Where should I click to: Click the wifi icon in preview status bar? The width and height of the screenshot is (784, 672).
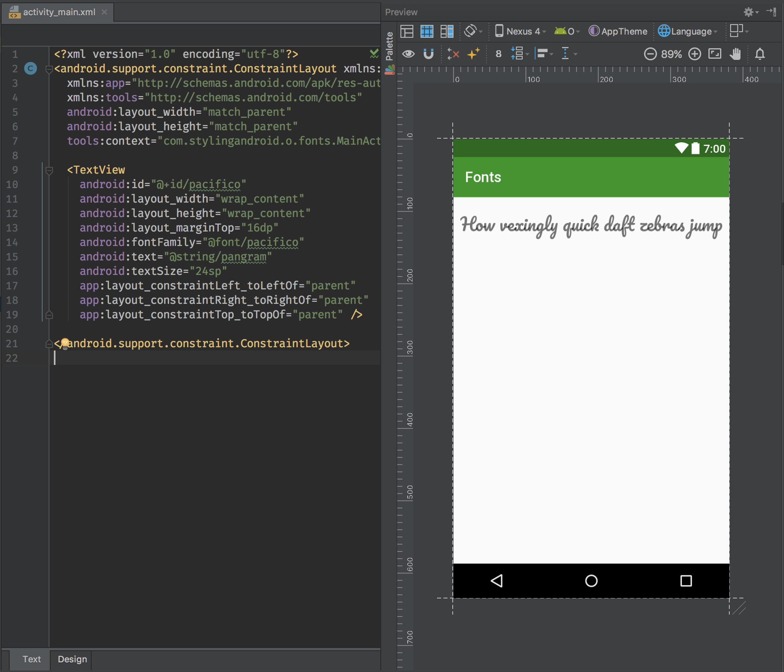pos(681,148)
